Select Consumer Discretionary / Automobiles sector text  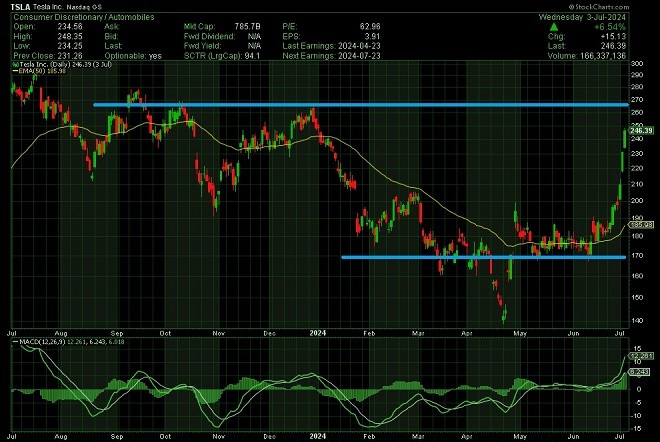click(84, 17)
